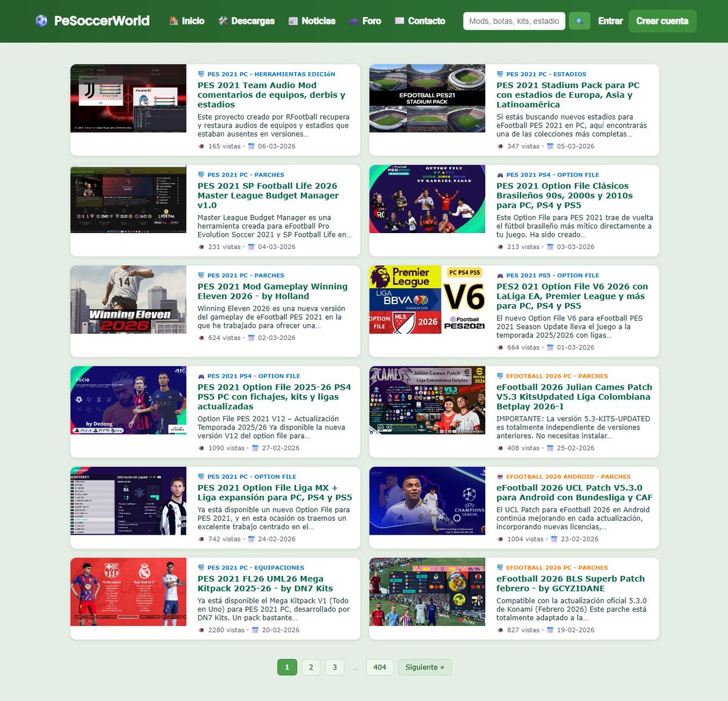The image size is (728, 701).
Task: Click the calendar icon next to 19-02-2026
Action: pyautogui.click(x=550, y=630)
